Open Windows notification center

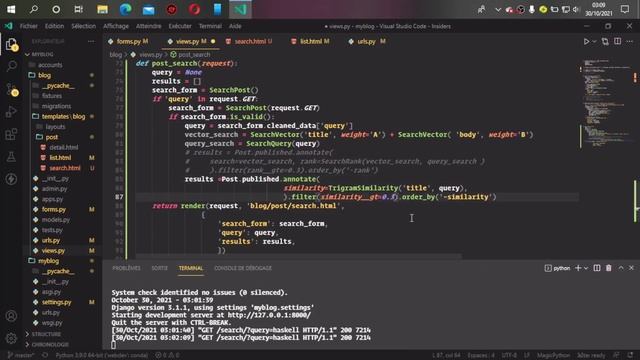tap(624, 9)
